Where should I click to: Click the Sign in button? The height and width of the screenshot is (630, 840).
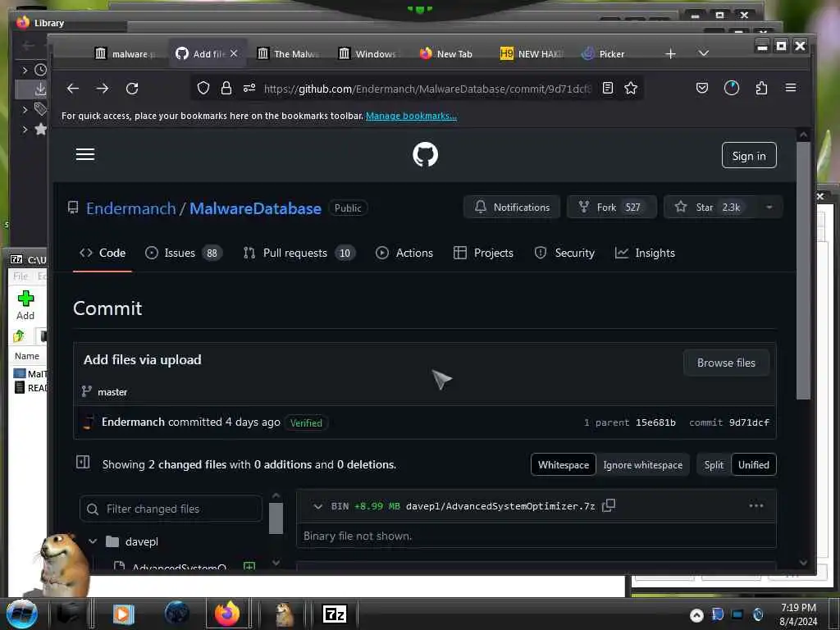click(x=749, y=155)
